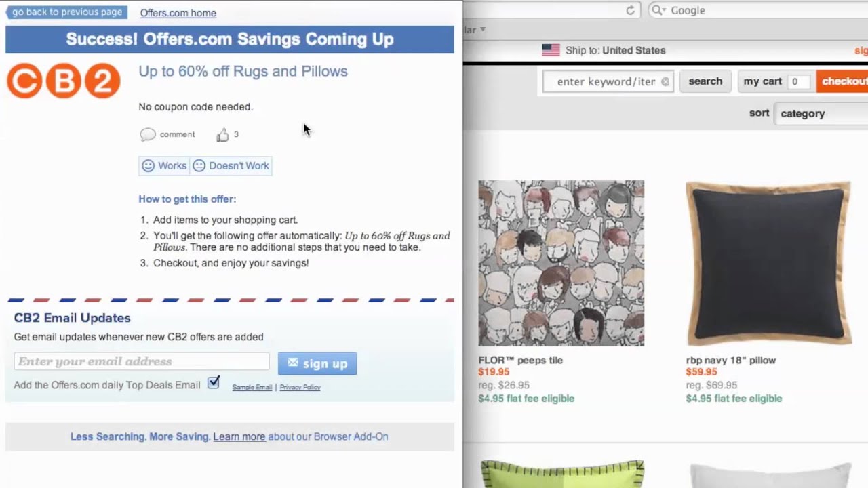Open the rbp navy 18" pillow image
868x488 pixels.
(x=768, y=263)
